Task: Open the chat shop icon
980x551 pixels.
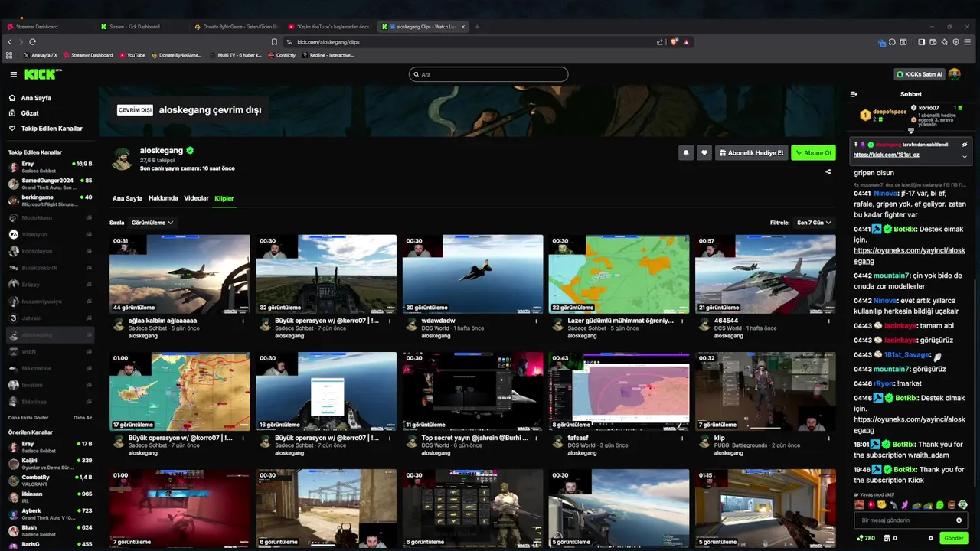Action: click(887, 538)
